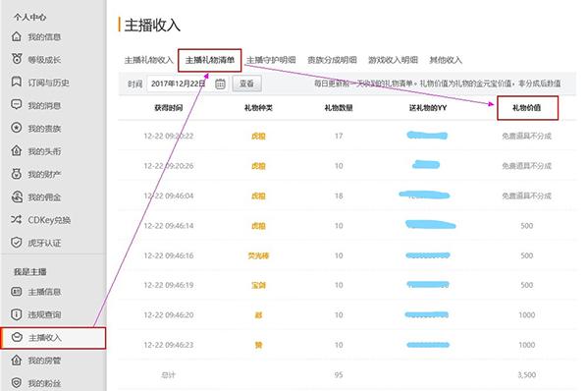Click the warning shield icon beside 违规查询
Image resolution: width=588 pixels, height=391 pixels.
[16, 314]
